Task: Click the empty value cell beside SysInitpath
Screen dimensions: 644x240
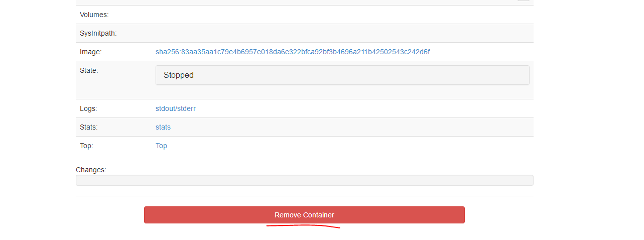Action: (342, 33)
